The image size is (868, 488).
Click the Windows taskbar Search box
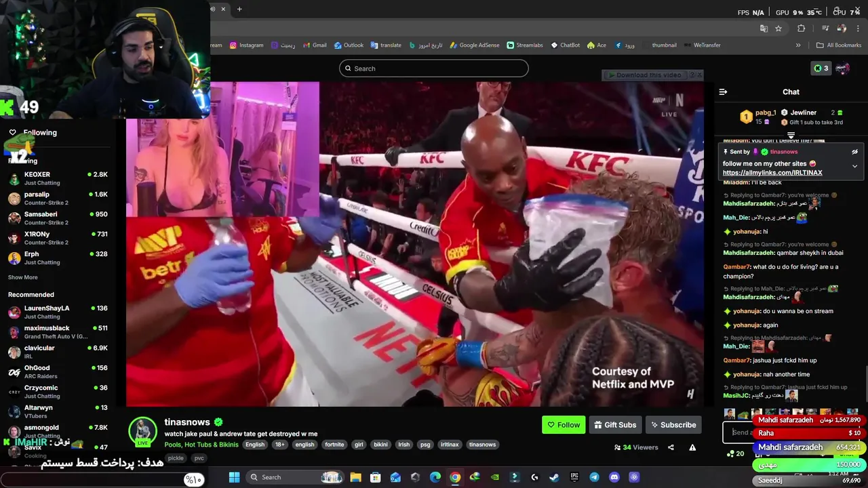[x=296, y=477]
